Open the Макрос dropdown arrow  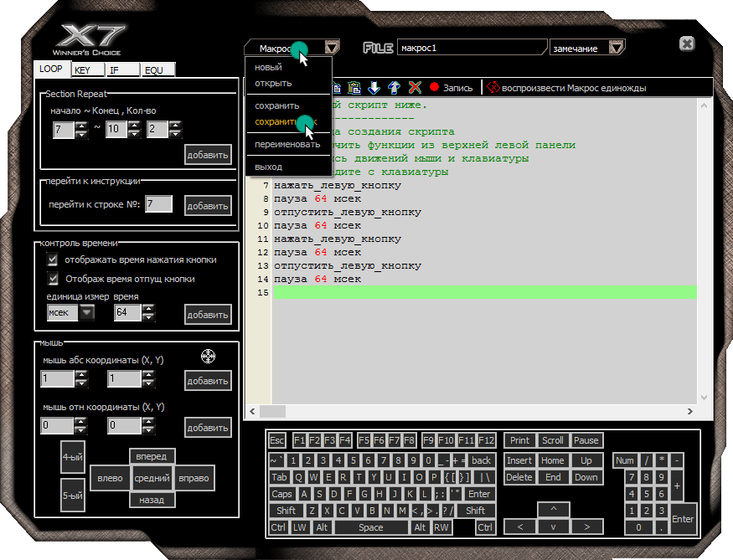tap(332, 48)
